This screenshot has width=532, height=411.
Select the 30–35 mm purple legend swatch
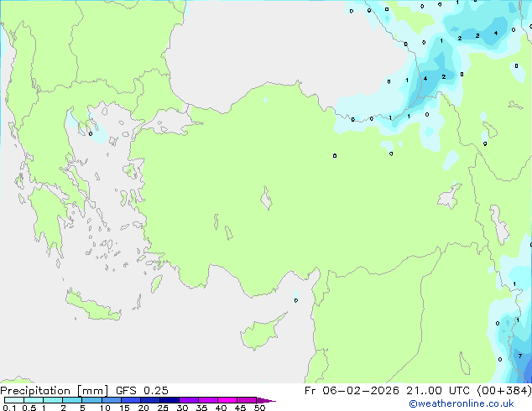(189, 400)
